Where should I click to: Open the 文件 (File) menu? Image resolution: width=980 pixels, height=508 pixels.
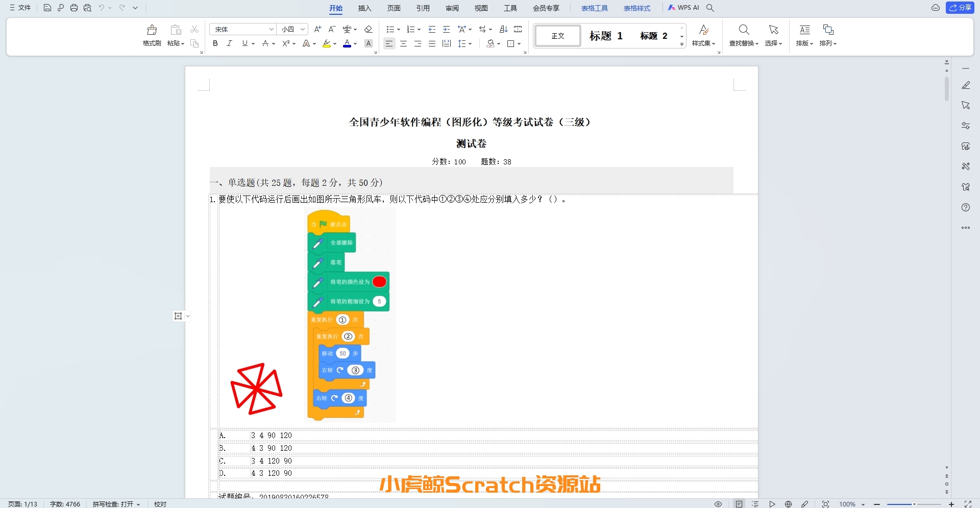click(x=20, y=8)
